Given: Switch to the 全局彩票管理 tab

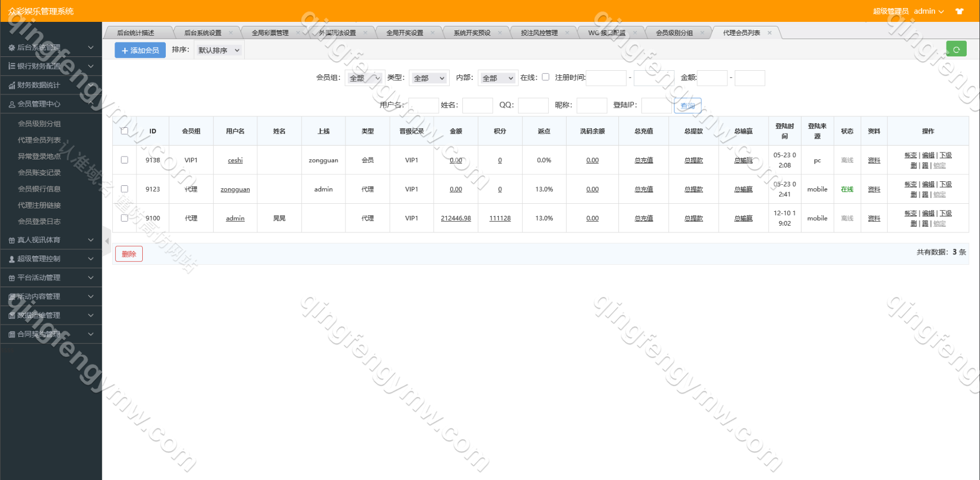Looking at the screenshot, I should [270, 33].
